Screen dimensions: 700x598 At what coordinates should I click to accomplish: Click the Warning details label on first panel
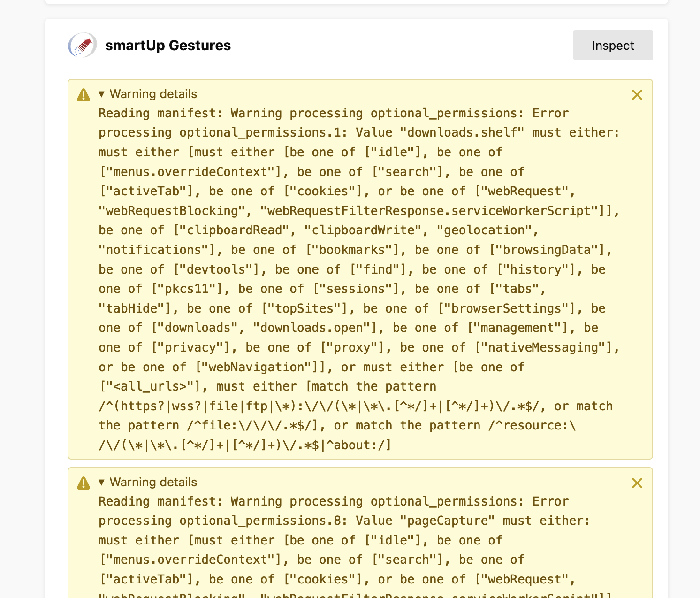coord(153,94)
